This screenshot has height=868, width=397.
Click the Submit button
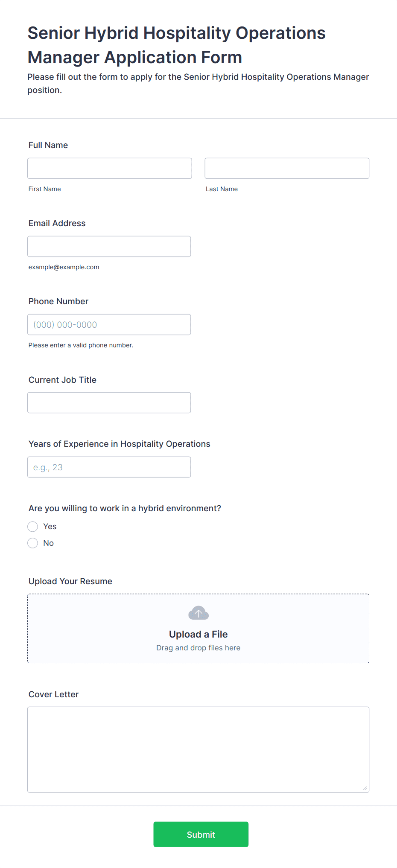pyautogui.click(x=201, y=834)
